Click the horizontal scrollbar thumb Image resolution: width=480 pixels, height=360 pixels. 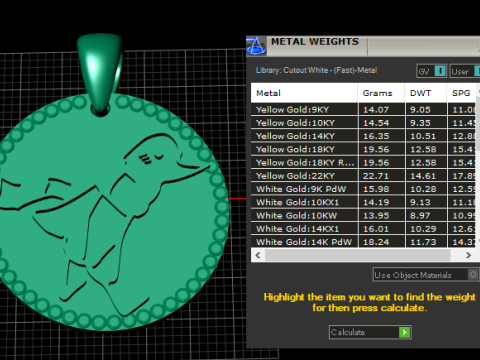coord(357,255)
